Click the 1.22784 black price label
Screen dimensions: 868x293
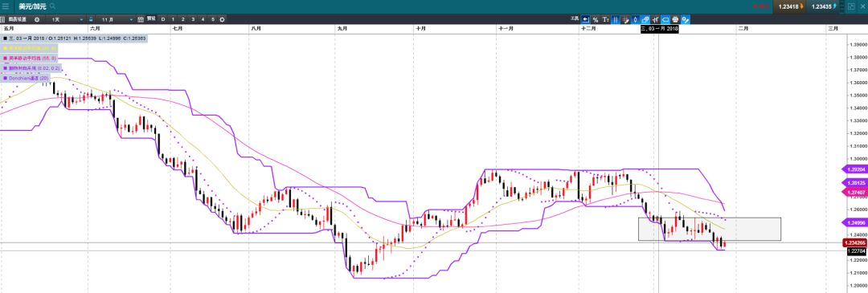(x=857, y=251)
